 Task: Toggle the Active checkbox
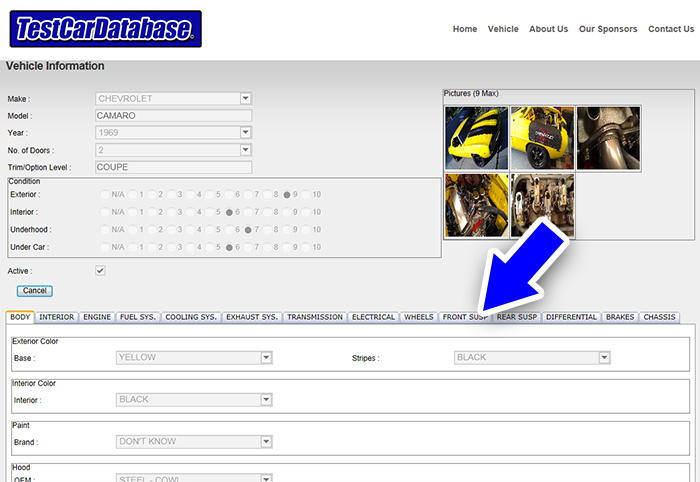pos(100,270)
